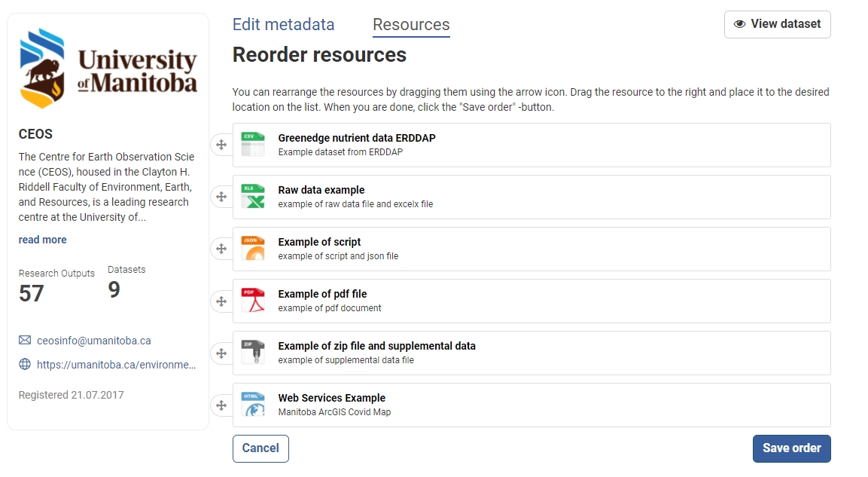Click the HTML web services icon

coord(253,405)
